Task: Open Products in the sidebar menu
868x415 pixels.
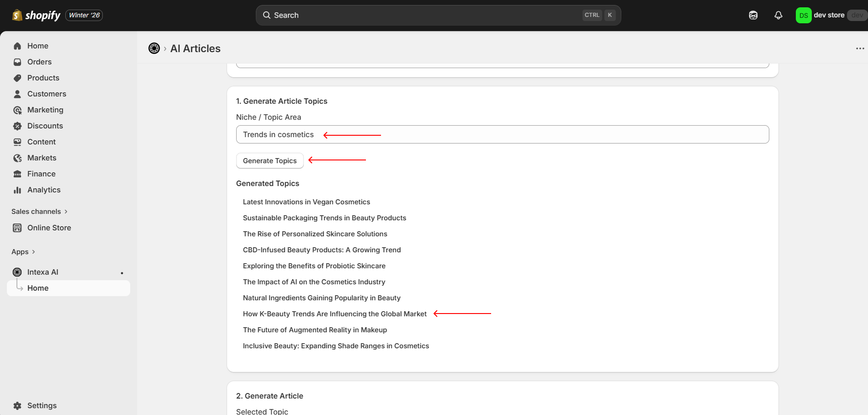Action: [43, 78]
